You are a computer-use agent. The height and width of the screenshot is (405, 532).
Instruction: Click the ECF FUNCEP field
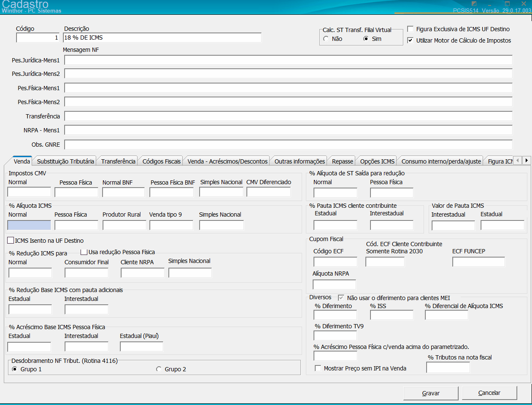coord(478,262)
